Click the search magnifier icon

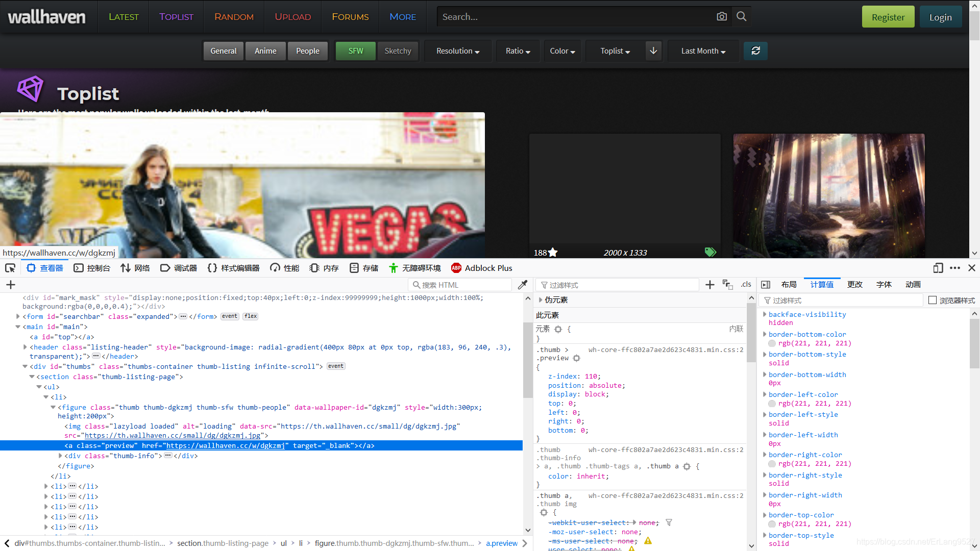(x=742, y=17)
